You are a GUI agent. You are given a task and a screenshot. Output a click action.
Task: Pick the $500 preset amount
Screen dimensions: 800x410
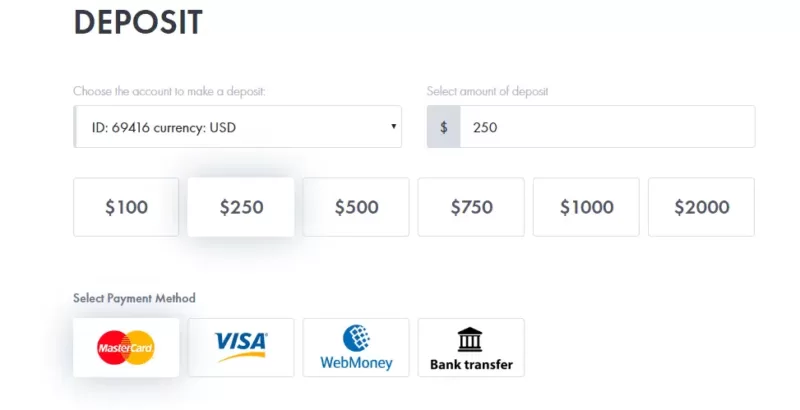coord(356,207)
